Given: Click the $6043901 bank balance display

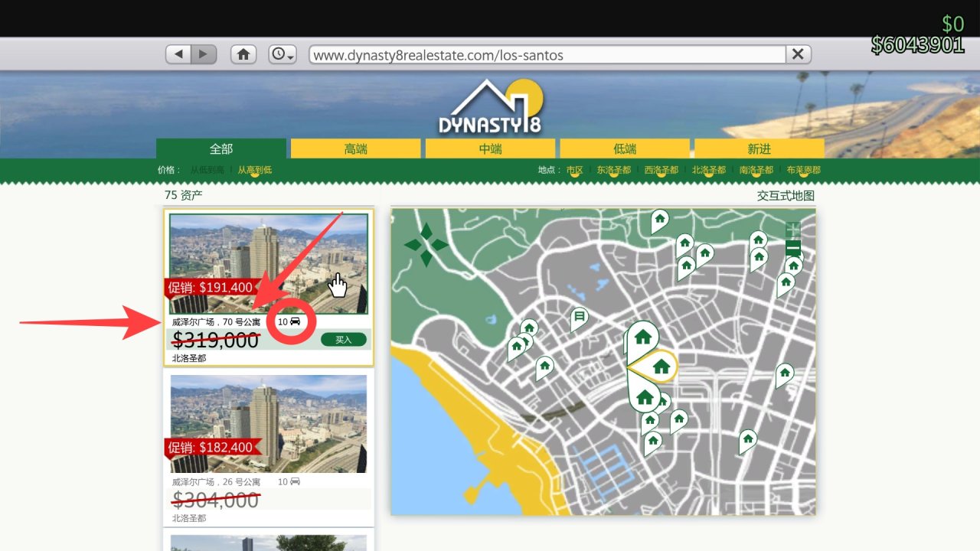Looking at the screenshot, I should (x=917, y=45).
